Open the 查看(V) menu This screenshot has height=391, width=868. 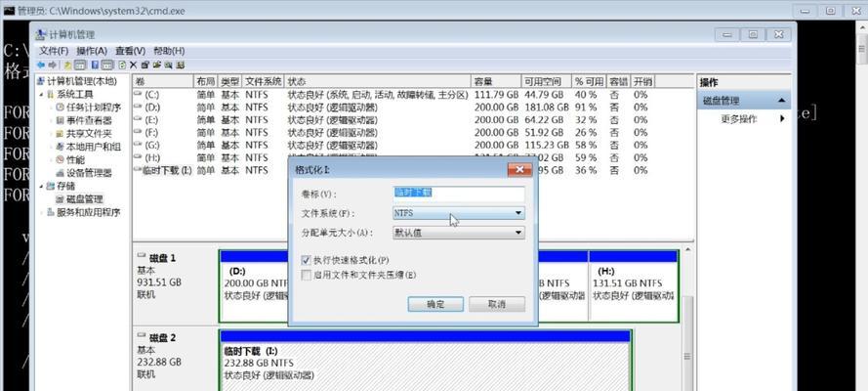tap(129, 51)
